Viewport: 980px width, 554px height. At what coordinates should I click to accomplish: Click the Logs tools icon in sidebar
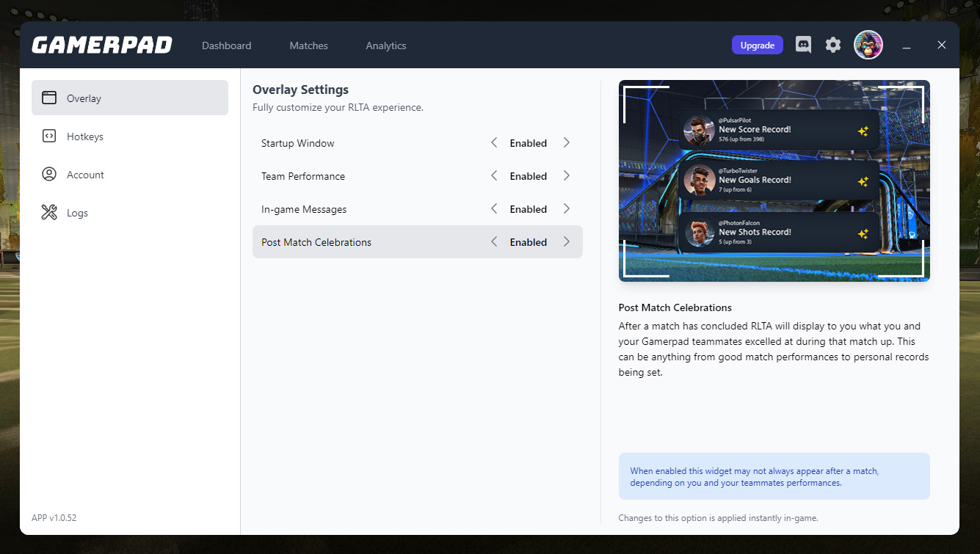click(x=49, y=213)
